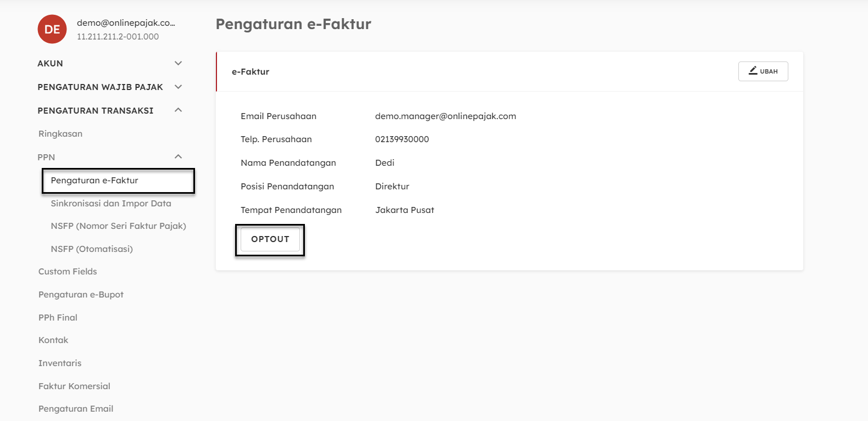Go to Inventaris settings

point(60,363)
